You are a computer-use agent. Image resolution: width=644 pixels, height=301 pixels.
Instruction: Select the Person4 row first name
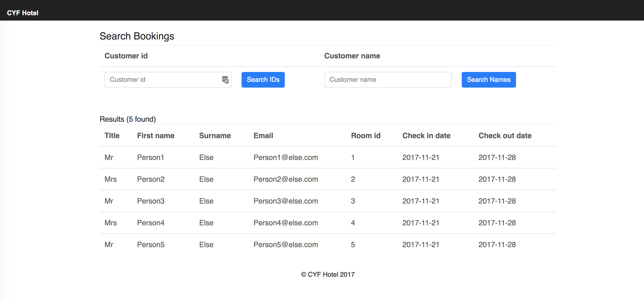click(x=150, y=223)
